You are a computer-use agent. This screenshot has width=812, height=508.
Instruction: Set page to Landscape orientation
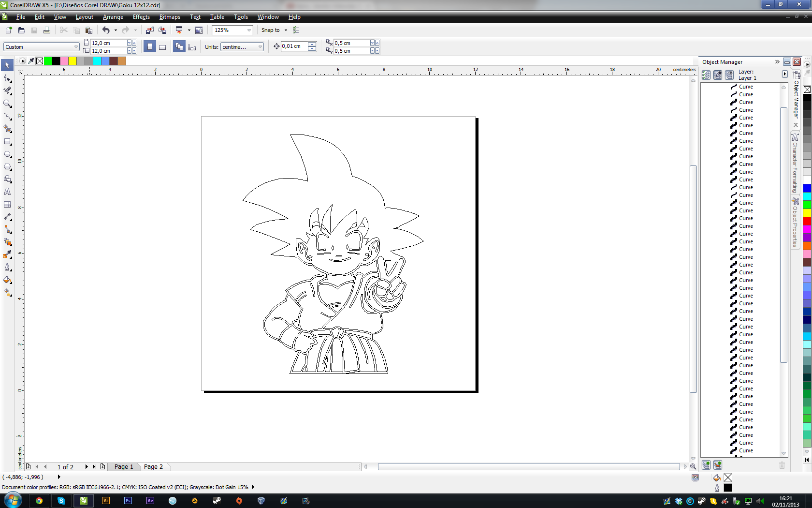(x=162, y=47)
